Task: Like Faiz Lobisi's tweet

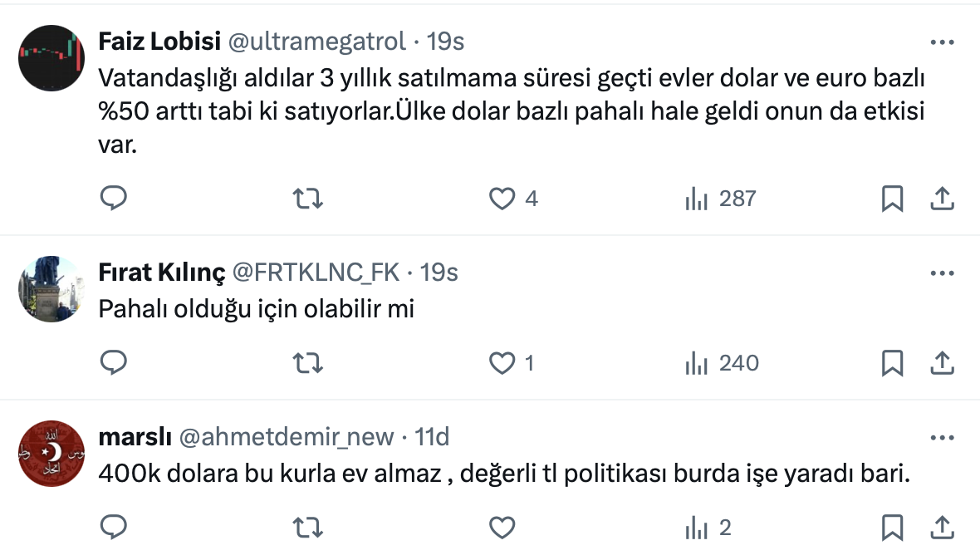Action: [x=502, y=199]
